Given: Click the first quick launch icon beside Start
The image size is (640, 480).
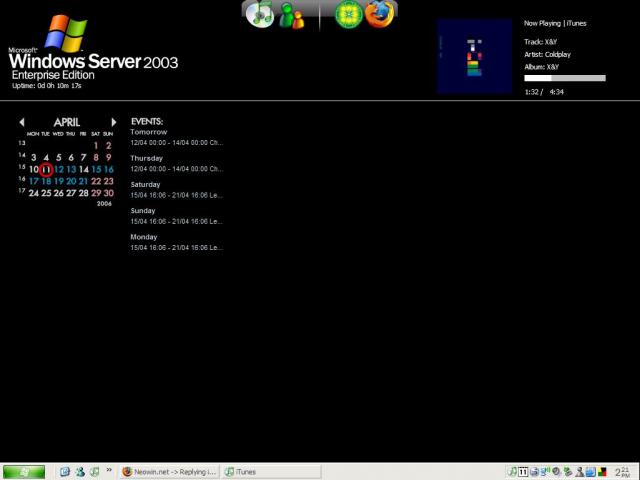Looking at the screenshot, I should pos(64,472).
